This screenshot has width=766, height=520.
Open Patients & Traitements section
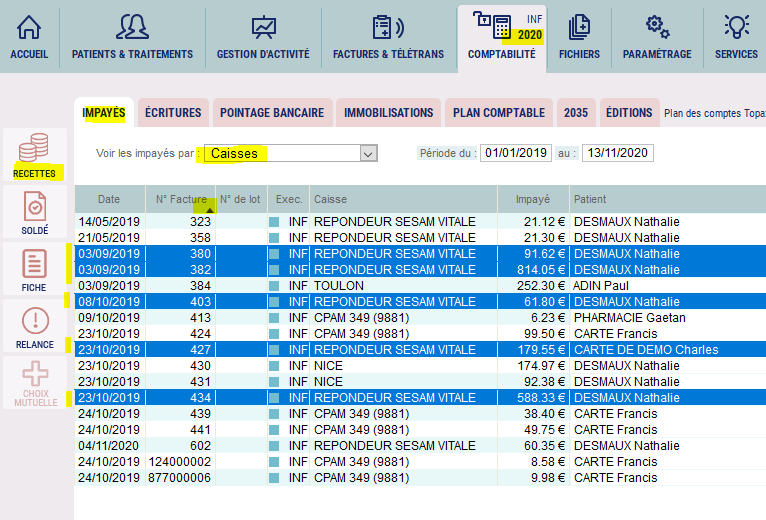point(132,38)
